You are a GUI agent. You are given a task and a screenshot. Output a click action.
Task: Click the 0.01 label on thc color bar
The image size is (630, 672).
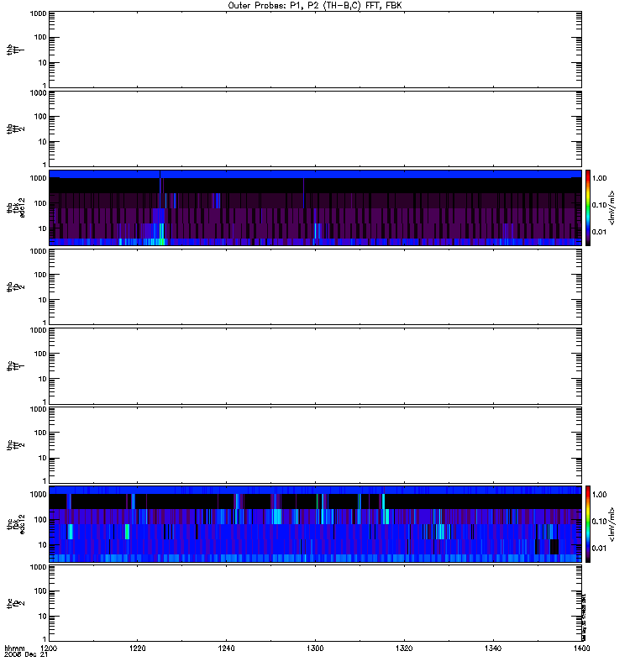[599, 549]
